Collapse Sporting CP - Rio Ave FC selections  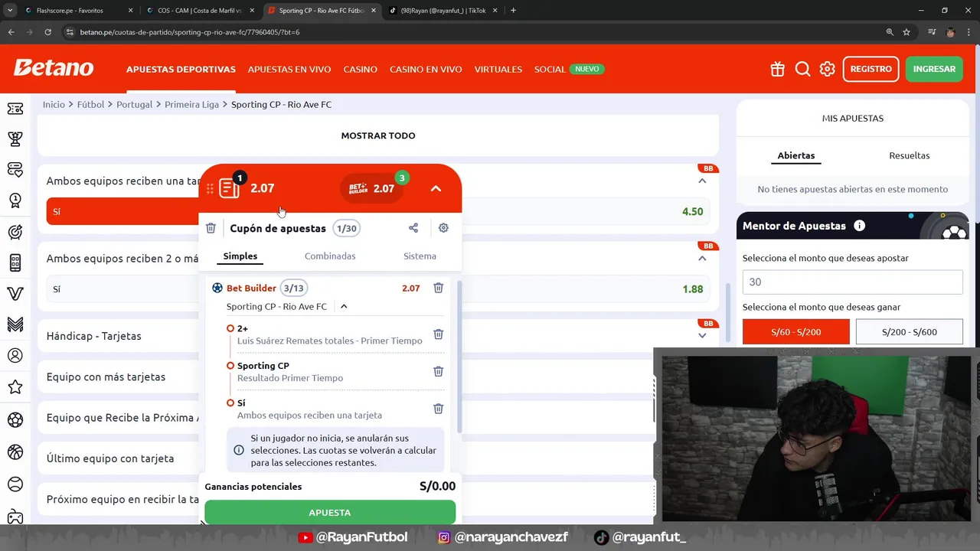[344, 306]
